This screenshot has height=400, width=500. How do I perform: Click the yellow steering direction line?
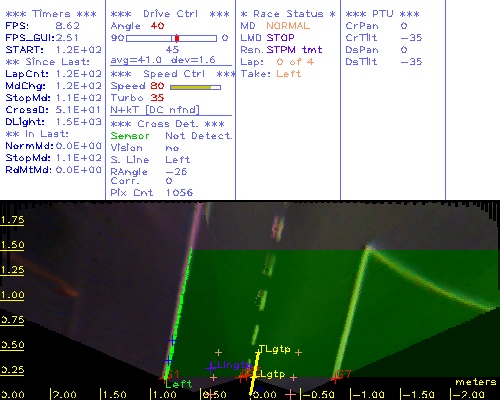click(x=255, y=373)
